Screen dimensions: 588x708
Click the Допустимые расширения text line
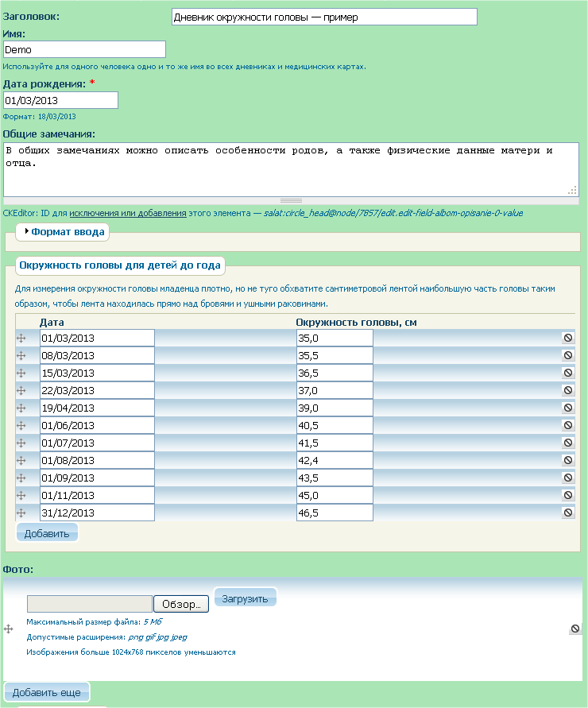click(x=106, y=637)
